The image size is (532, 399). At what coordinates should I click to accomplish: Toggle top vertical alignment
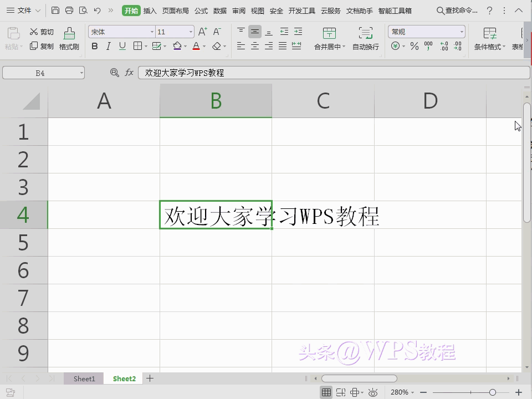[x=241, y=32]
